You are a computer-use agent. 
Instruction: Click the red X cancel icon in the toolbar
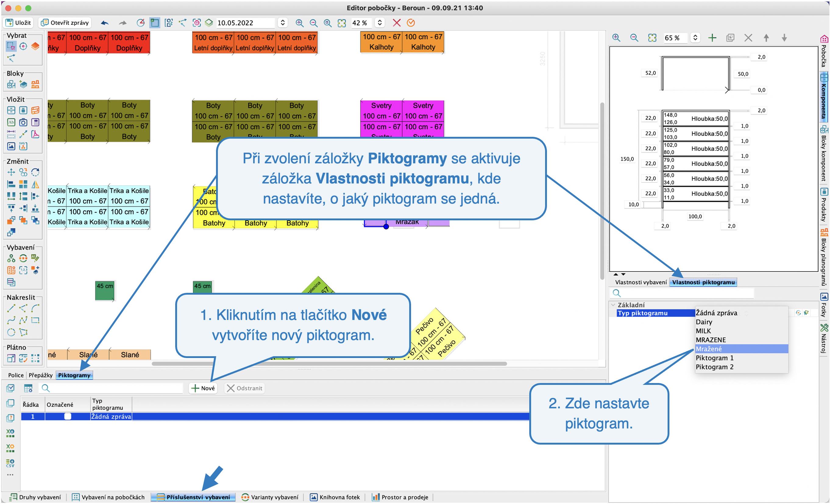pos(397,23)
